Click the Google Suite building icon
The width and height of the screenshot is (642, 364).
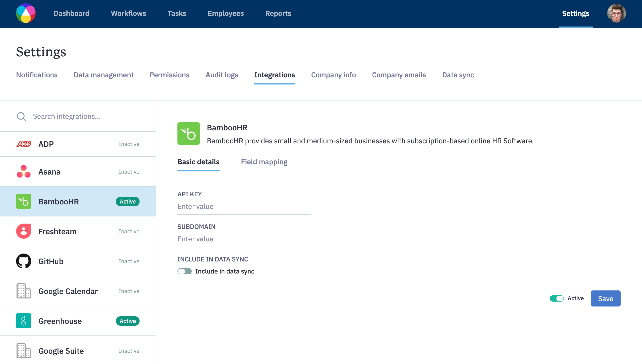[24, 351]
